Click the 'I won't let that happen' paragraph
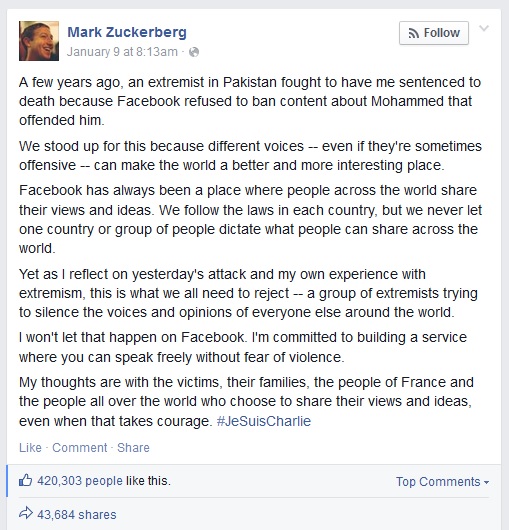The height and width of the screenshot is (530, 509). click(243, 347)
